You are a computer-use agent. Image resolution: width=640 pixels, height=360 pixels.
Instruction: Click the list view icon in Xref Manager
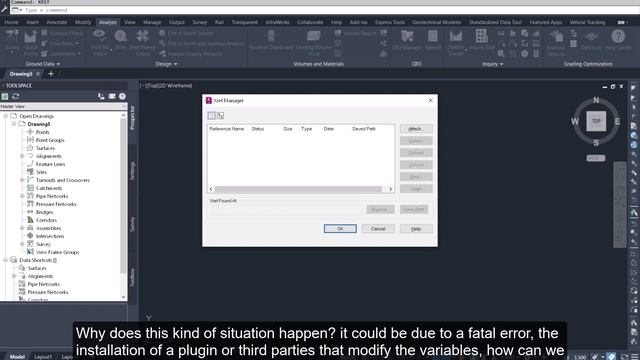click(211, 116)
